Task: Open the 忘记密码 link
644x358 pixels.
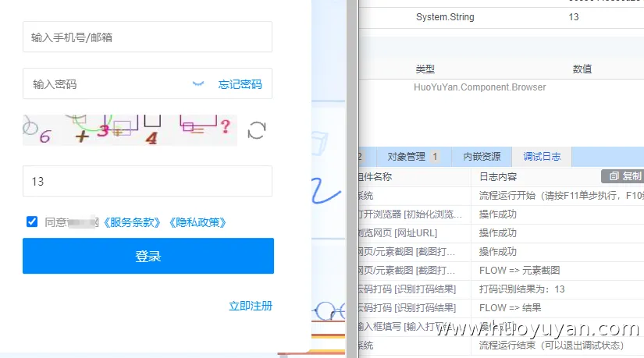Action: click(240, 84)
